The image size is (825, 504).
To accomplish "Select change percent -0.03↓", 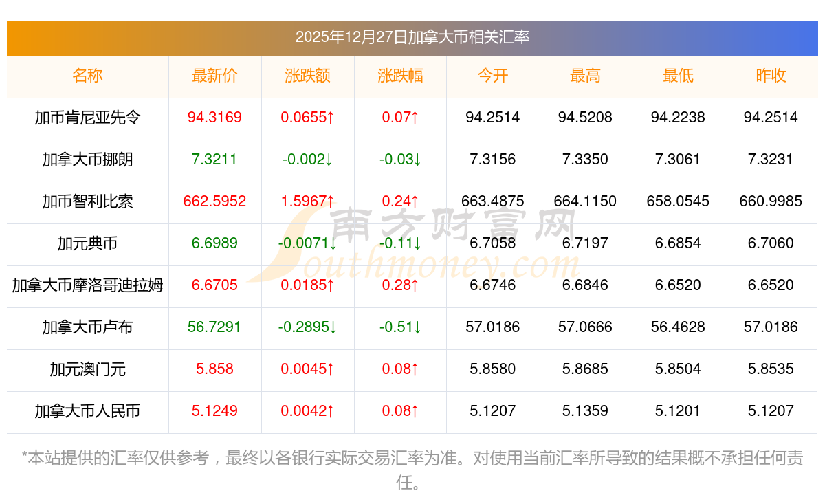I will [x=400, y=160].
